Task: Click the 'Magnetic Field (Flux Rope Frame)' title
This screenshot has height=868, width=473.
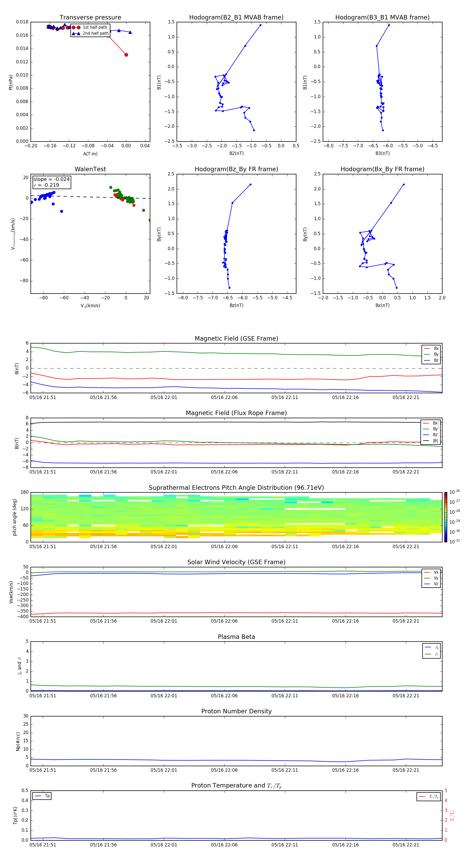Action: [236, 413]
